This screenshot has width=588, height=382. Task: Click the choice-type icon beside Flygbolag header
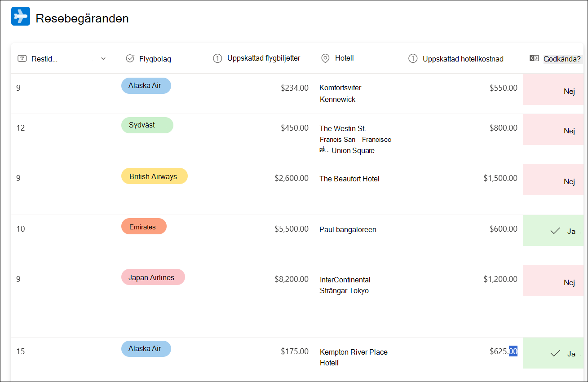coord(130,58)
